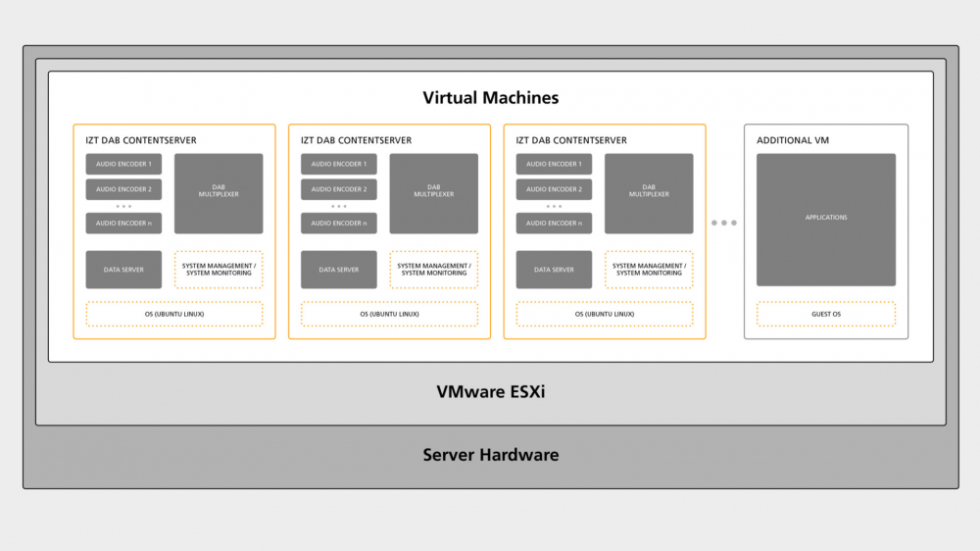Select OS (UBUNTU LINUX) in rightmost ContentServer
The image size is (980, 551).
coord(605,314)
